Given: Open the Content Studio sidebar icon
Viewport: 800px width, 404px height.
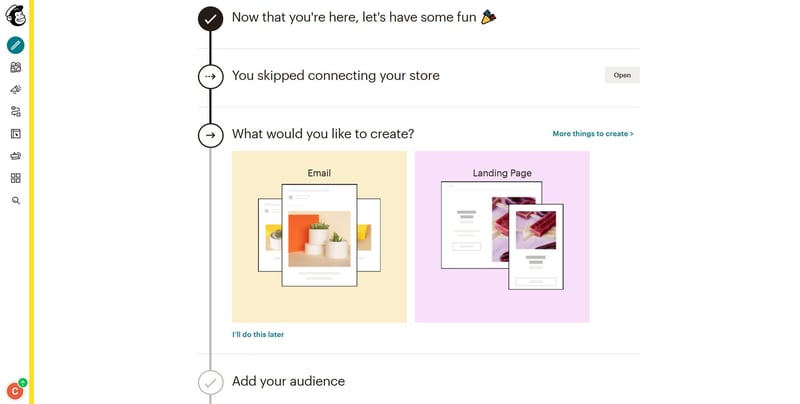Looking at the screenshot, I should tap(15, 156).
